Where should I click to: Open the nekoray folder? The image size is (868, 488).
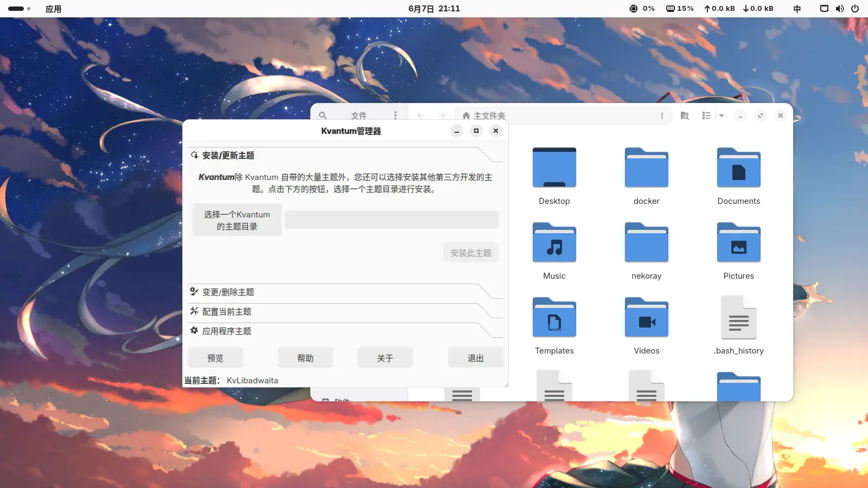tap(646, 242)
